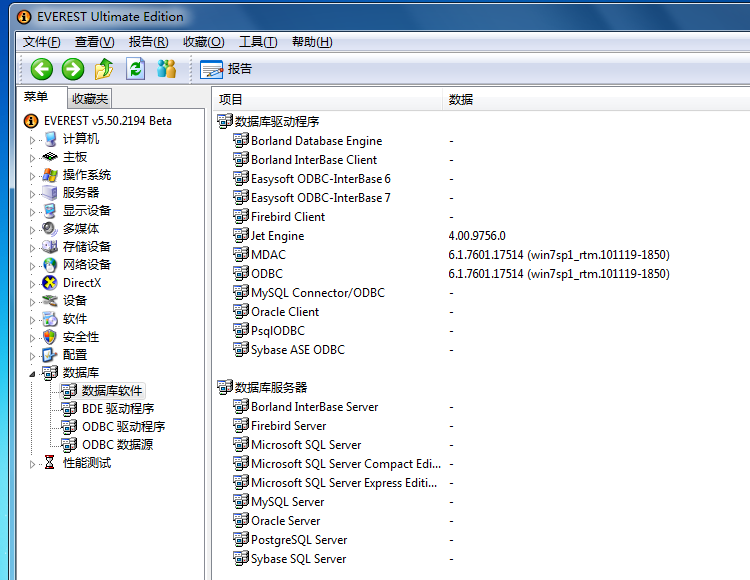Viewport: 750px width, 580px height.
Task: Switch to the 收藏夹 tab
Action: tap(90, 98)
